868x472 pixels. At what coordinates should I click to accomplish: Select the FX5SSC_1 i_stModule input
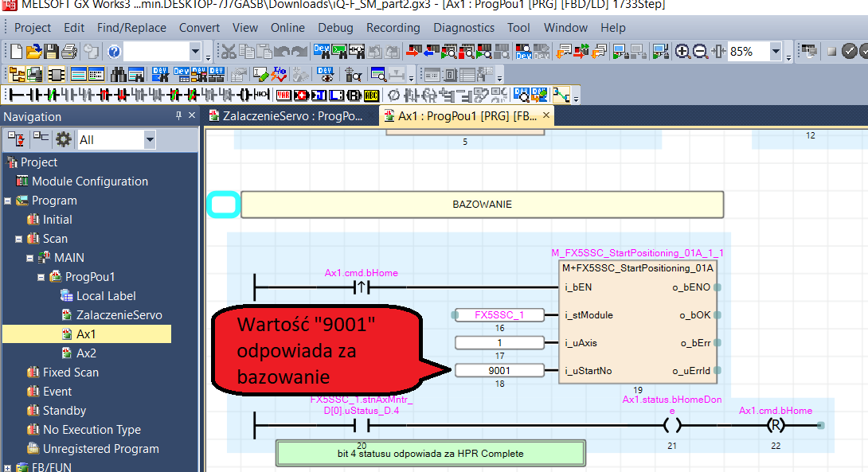(x=499, y=315)
